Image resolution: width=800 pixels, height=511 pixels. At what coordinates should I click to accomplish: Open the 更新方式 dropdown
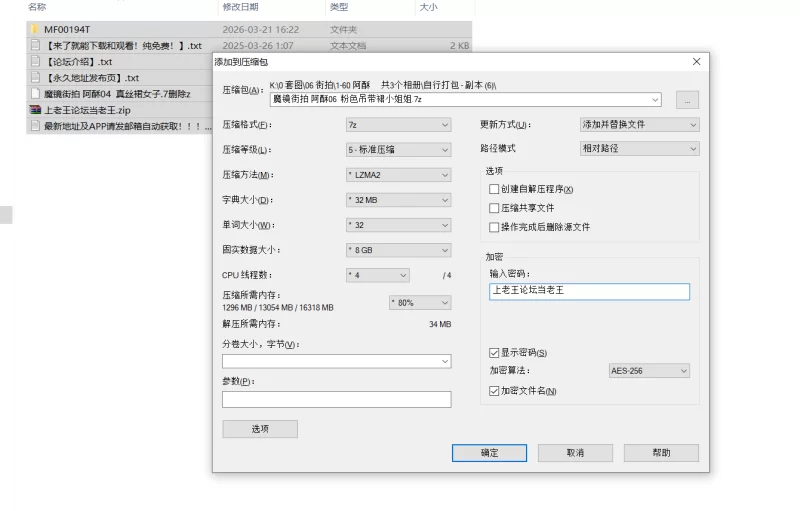pos(639,124)
